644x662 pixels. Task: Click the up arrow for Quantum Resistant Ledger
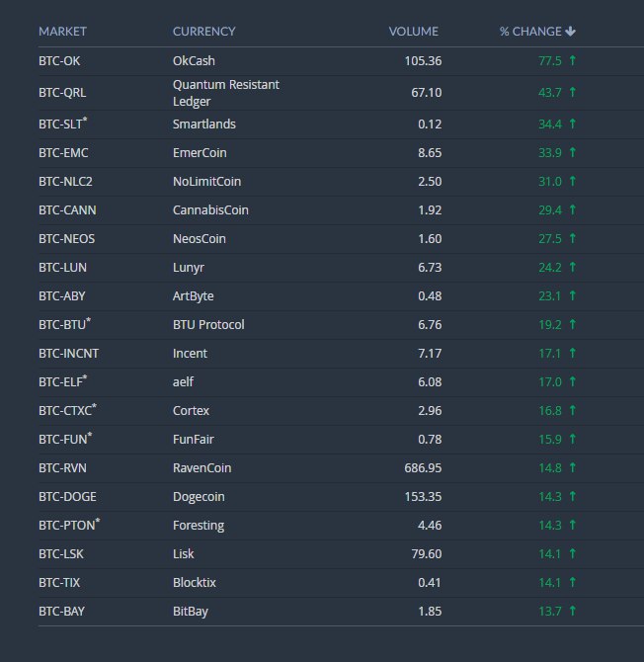pyautogui.click(x=572, y=93)
